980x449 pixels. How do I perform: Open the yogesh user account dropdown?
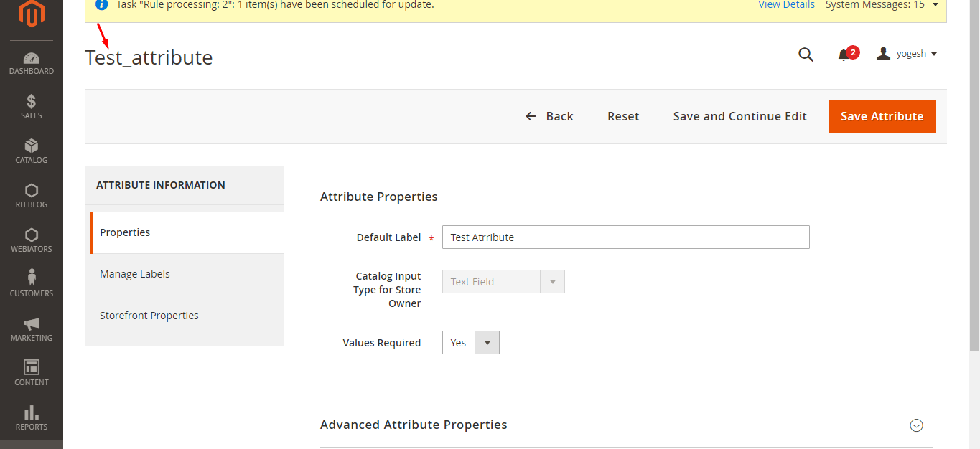pos(907,54)
